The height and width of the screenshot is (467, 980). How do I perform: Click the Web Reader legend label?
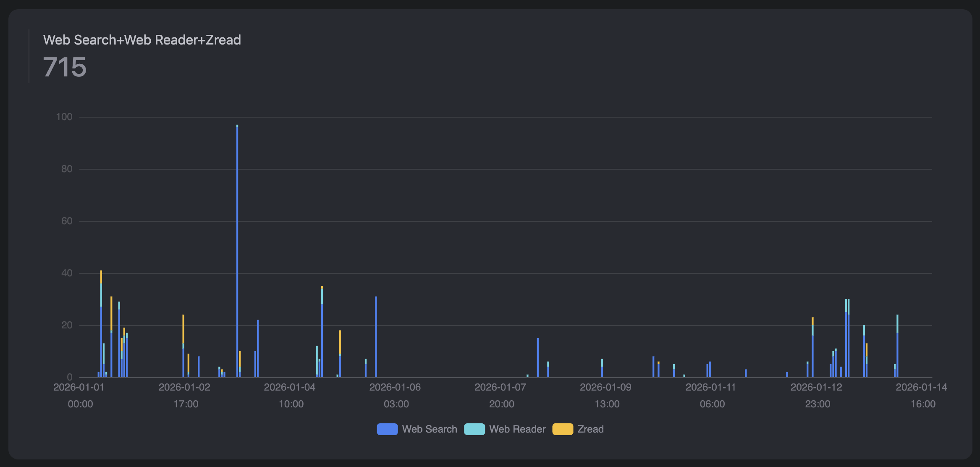pos(517,429)
